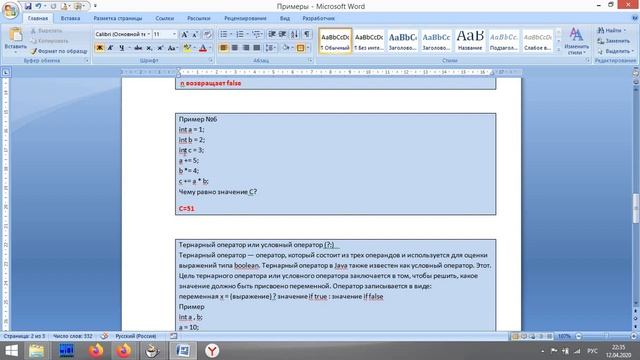
Task: Open the round Office button menu
Action: point(11,10)
